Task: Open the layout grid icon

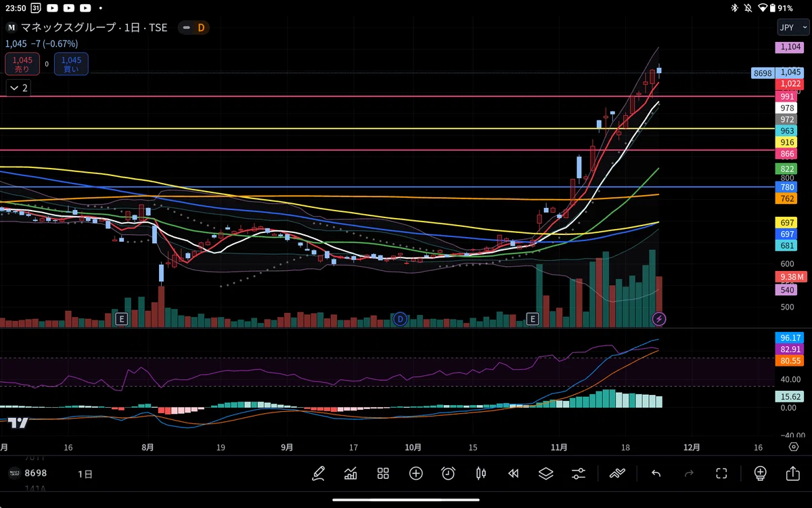Action: 383,473
